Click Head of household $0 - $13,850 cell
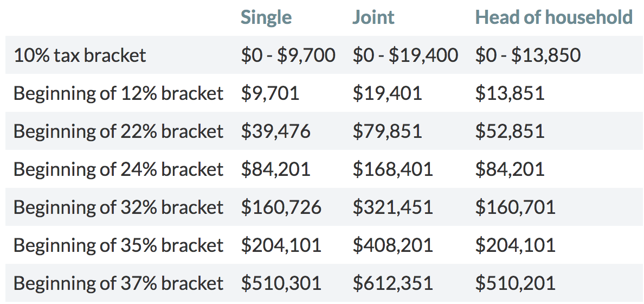This screenshot has width=644, height=304. click(x=527, y=55)
